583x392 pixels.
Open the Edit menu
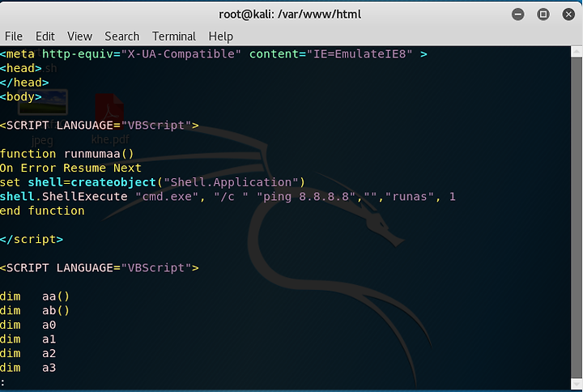click(45, 36)
